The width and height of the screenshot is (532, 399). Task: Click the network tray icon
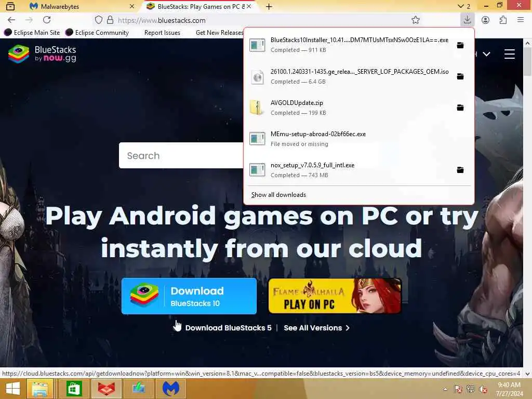tap(471, 389)
